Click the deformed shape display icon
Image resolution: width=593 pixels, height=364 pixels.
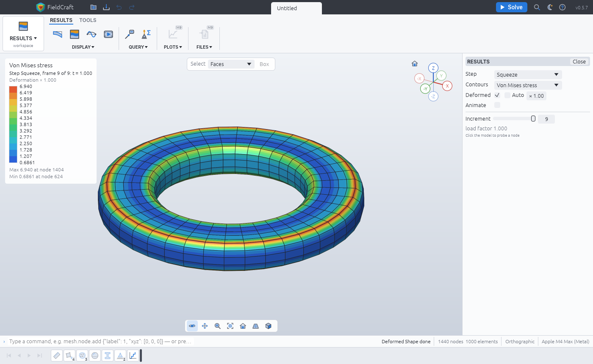click(x=58, y=34)
